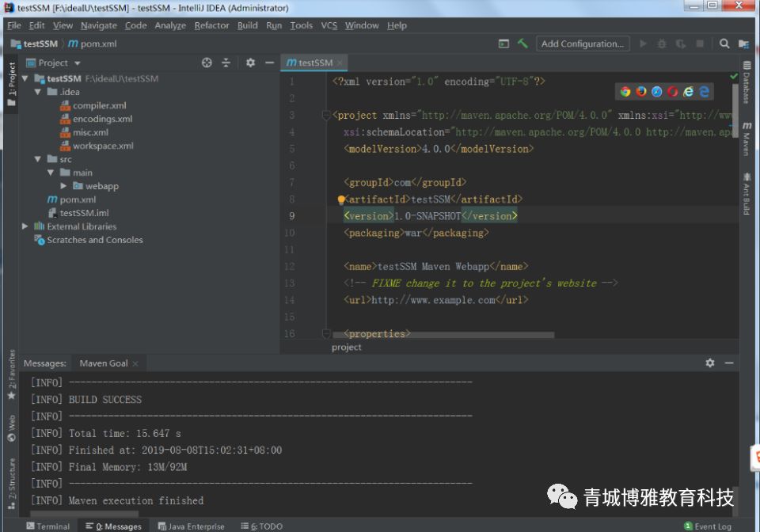Open the Terminal tool window
The width and height of the screenshot is (760, 532).
tap(48, 526)
